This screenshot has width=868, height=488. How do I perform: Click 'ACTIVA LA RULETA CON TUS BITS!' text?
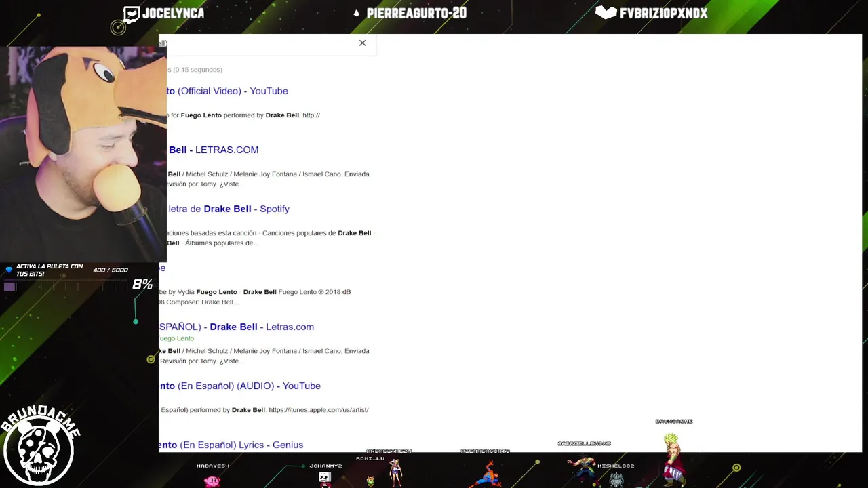(x=49, y=270)
